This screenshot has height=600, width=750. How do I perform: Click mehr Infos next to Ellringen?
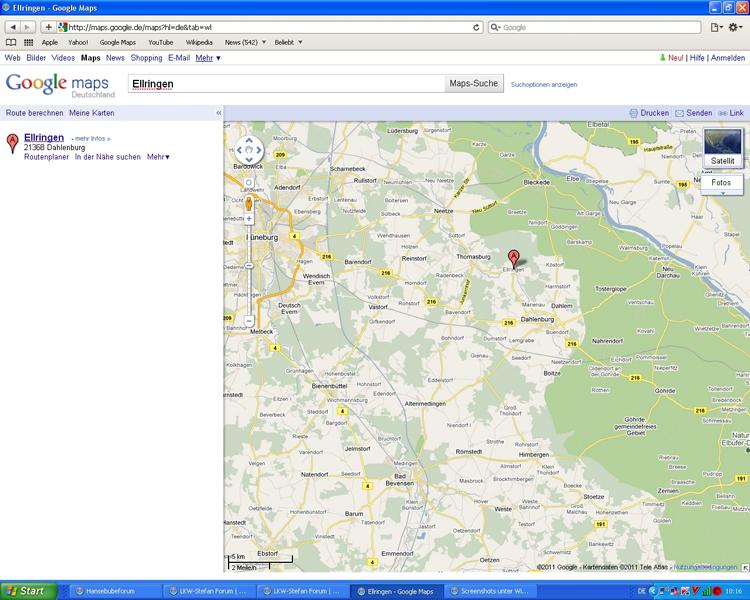92,139
